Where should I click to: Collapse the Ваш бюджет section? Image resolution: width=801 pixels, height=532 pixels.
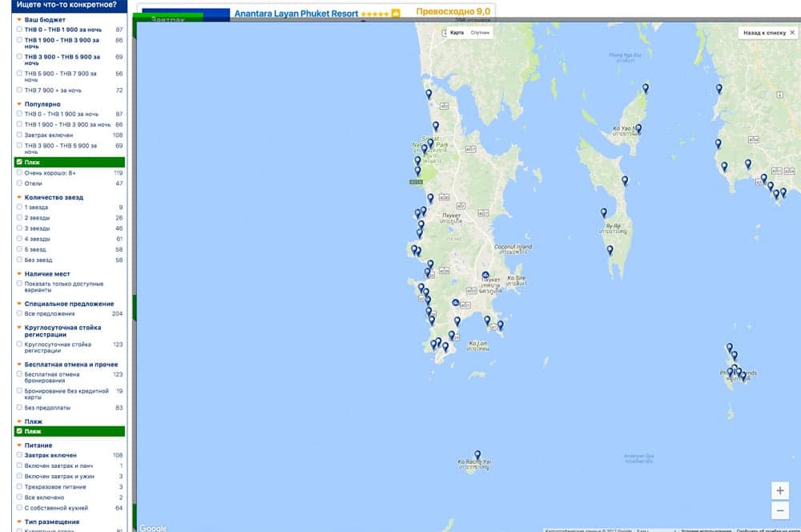click(19, 19)
